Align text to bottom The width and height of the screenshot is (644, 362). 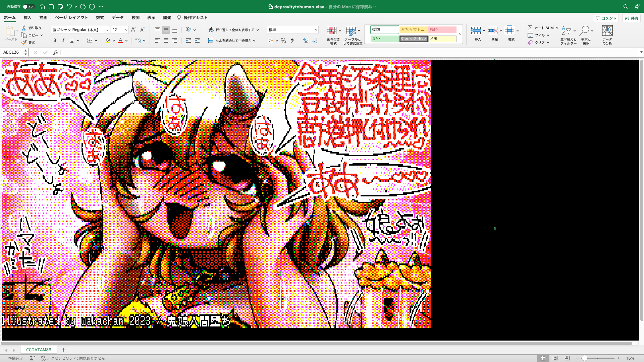tap(175, 30)
